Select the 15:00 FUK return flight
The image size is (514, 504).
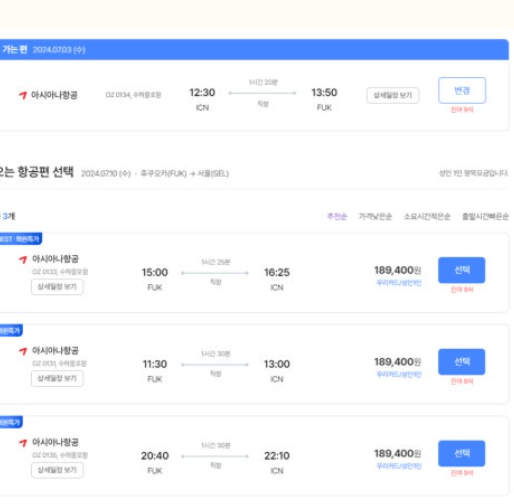point(461,270)
